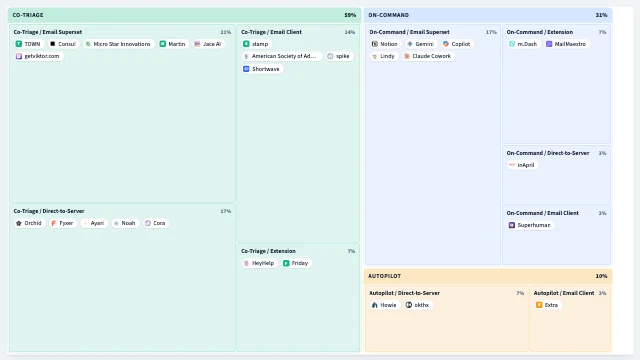Click the Superhuman logo icon
This screenshot has height=360, width=640.
512,225
